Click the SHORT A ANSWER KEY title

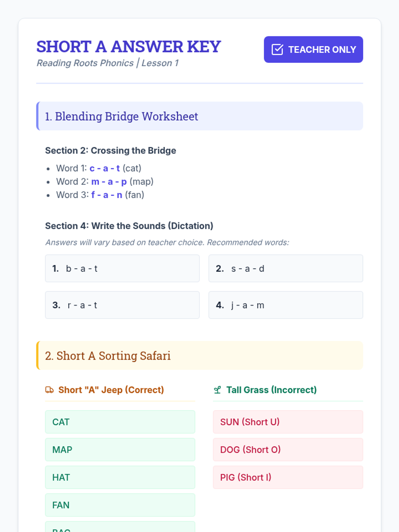(129, 47)
